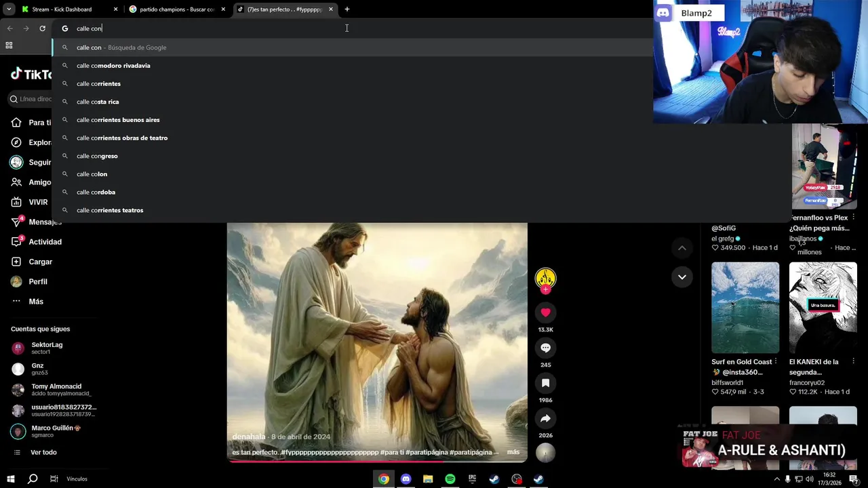Expand hidden system tray icons

pyautogui.click(x=776, y=479)
